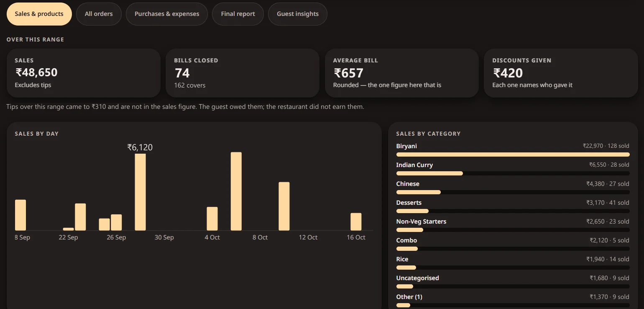
Task: Click the ₹3,170 · 41 sold value
Action: (608, 203)
